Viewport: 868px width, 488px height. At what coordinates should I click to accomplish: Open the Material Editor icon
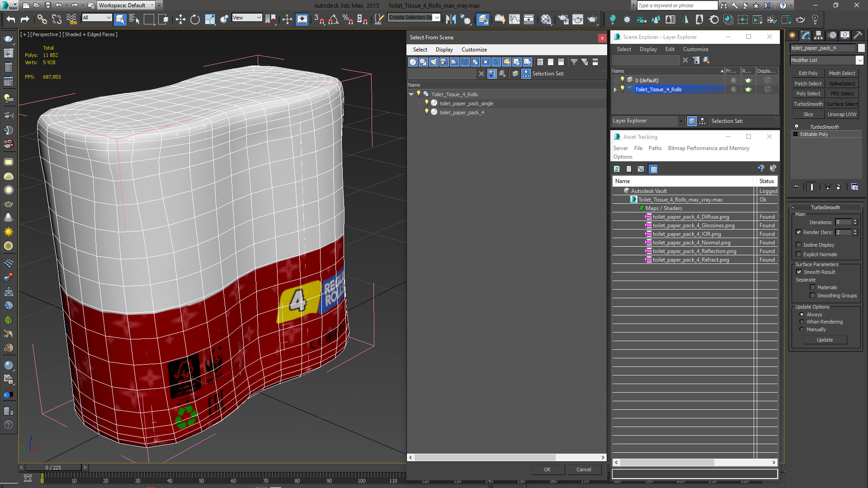point(546,19)
